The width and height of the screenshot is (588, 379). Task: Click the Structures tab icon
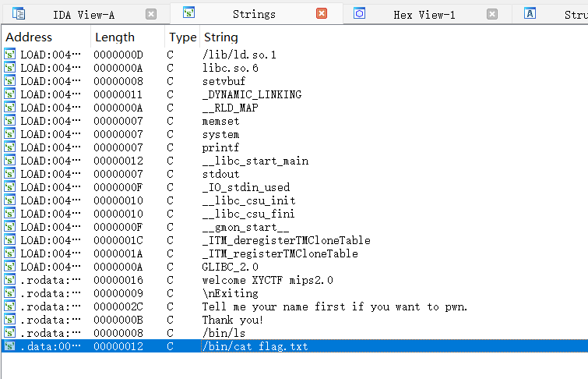point(530,13)
